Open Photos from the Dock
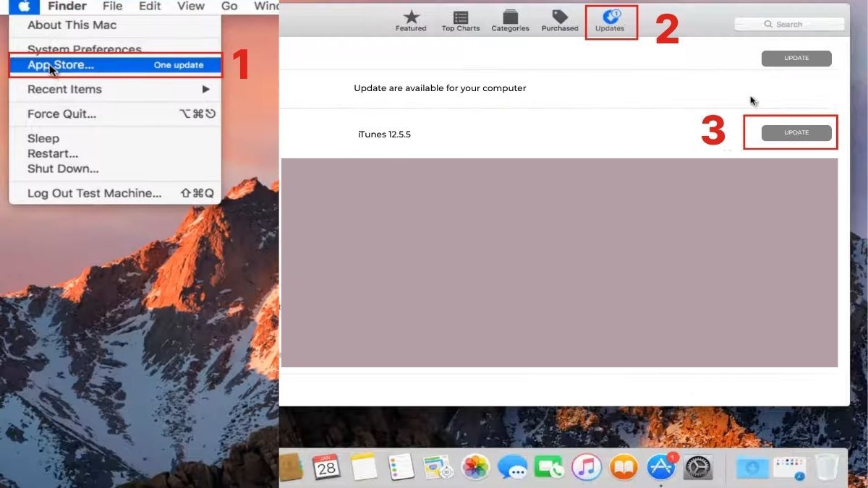The height and width of the screenshot is (488, 868). tap(474, 467)
